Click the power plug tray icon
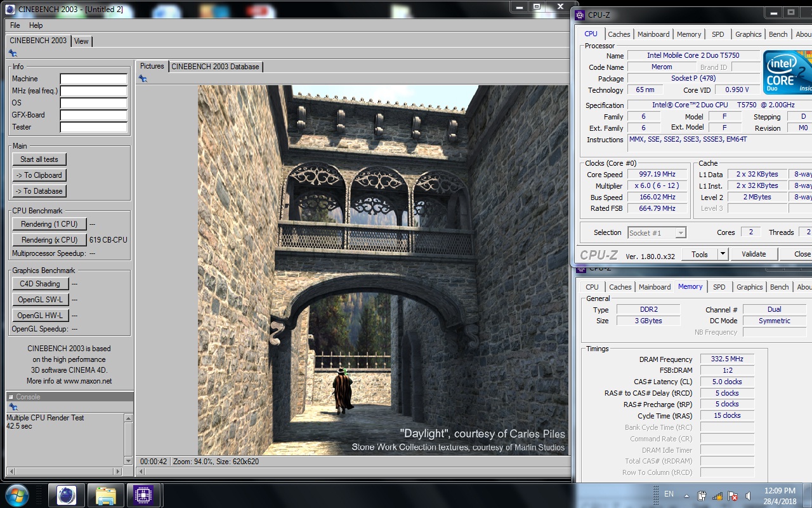Viewport: 812px width, 508px height. coord(702,495)
